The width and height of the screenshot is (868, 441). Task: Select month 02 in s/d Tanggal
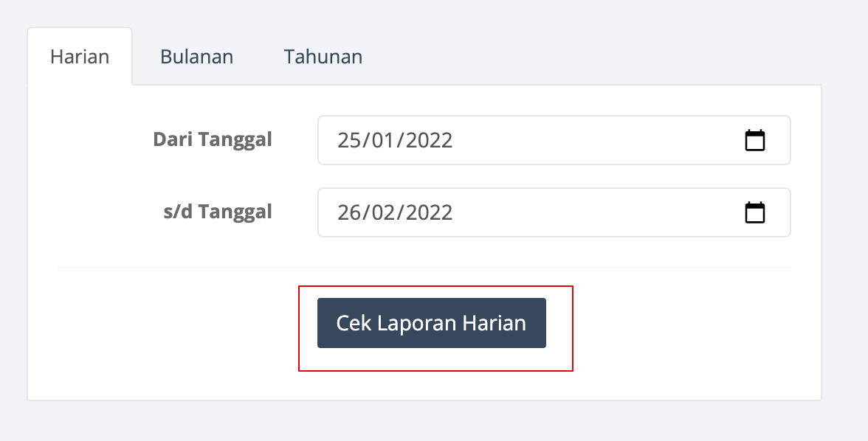[x=383, y=213]
